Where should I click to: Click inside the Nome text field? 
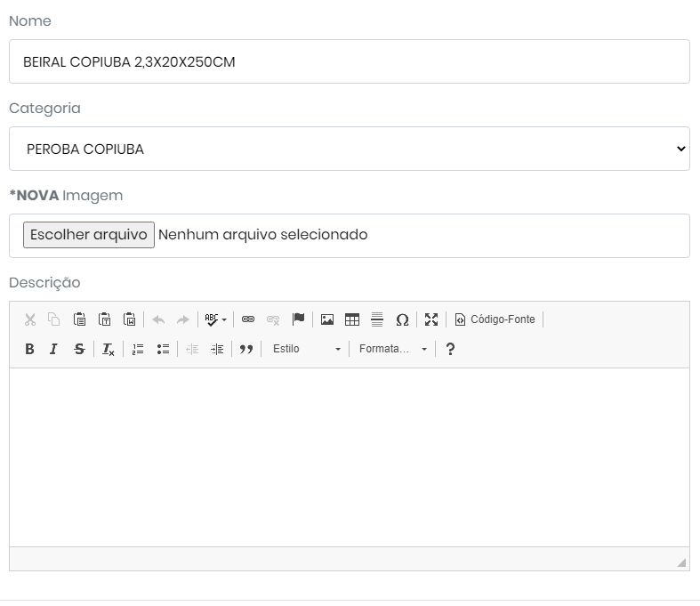click(x=349, y=61)
